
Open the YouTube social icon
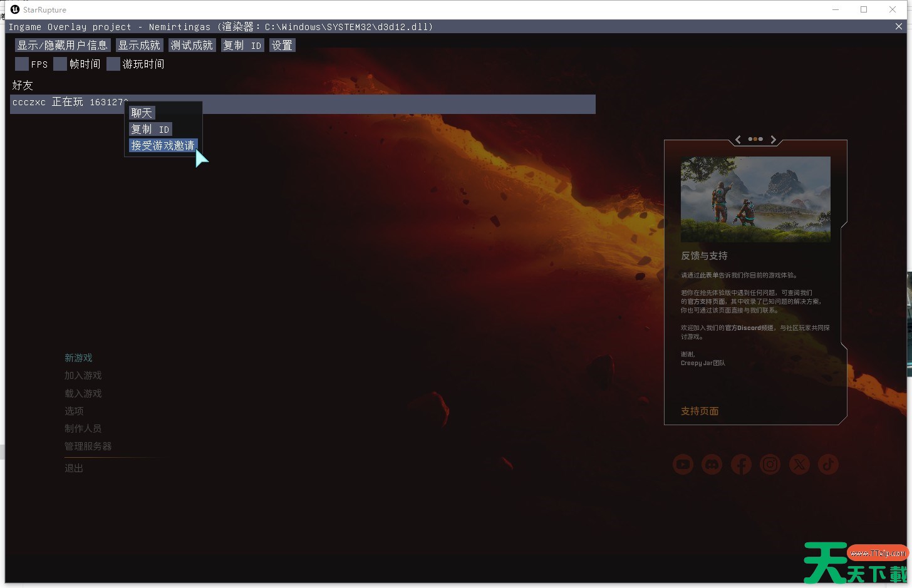click(683, 465)
